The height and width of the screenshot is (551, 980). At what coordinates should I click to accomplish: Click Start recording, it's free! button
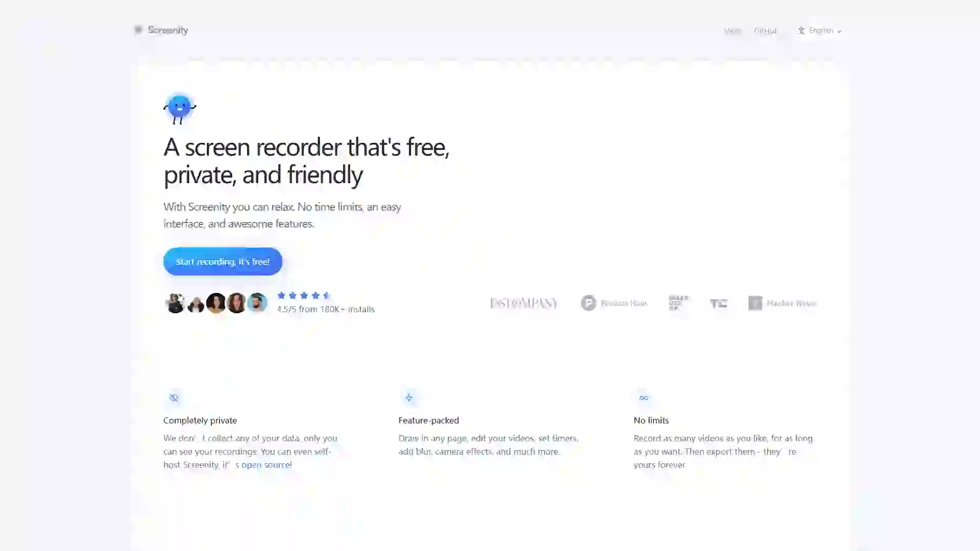[x=223, y=262]
